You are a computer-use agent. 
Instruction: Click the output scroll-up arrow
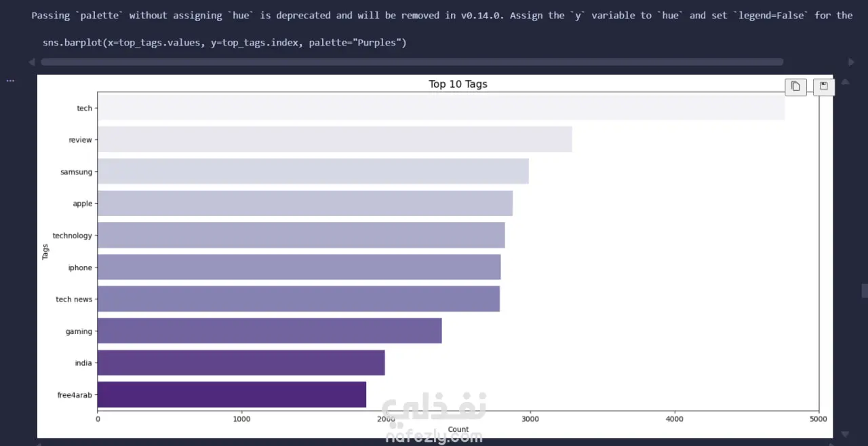click(x=845, y=82)
